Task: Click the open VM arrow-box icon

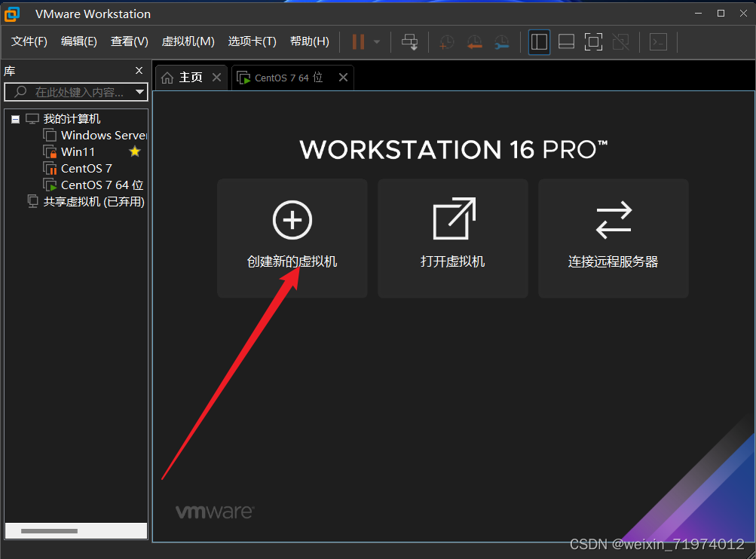Action: (455, 218)
